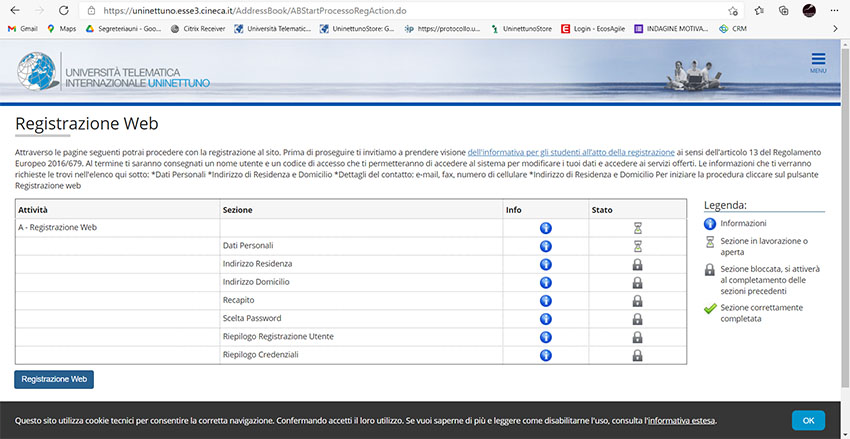Accept cookies with the OK button
This screenshot has height=439, width=850.
tap(808, 420)
